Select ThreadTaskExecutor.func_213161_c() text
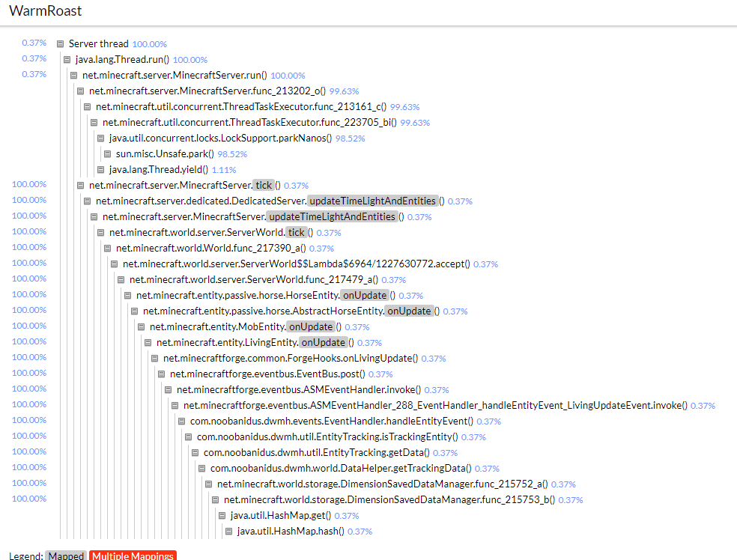 click(241, 106)
